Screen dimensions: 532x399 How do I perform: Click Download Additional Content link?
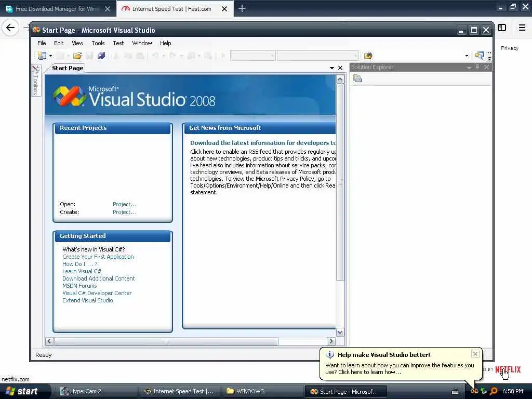pyautogui.click(x=98, y=278)
